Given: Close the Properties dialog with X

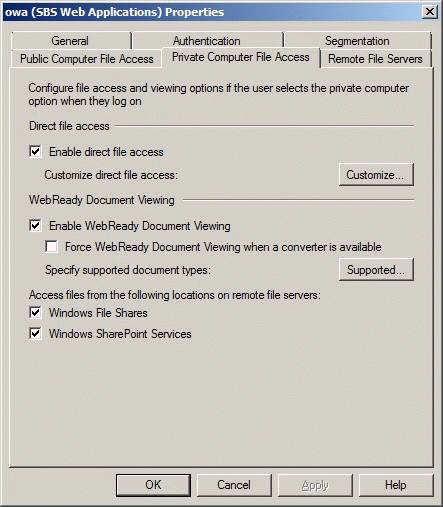Looking at the screenshot, I should point(430,12).
